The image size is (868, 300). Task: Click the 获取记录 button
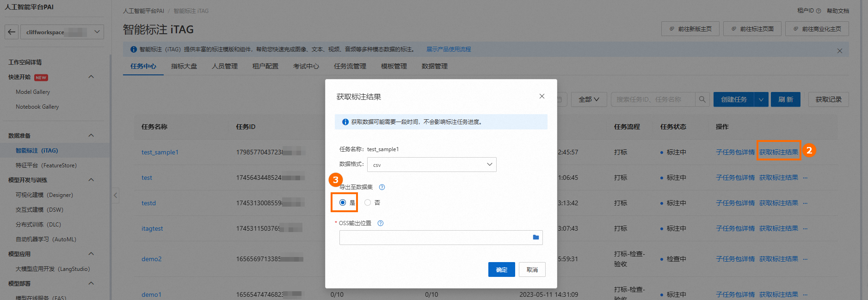point(829,99)
